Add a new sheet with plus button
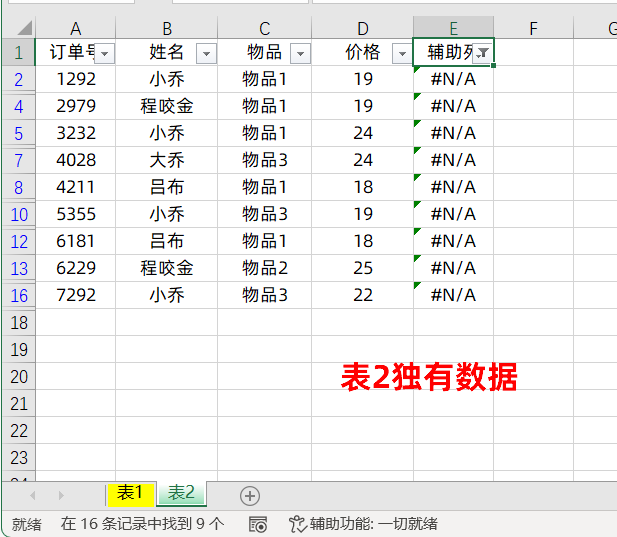This screenshot has height=537, width=617. click(250, 496)
